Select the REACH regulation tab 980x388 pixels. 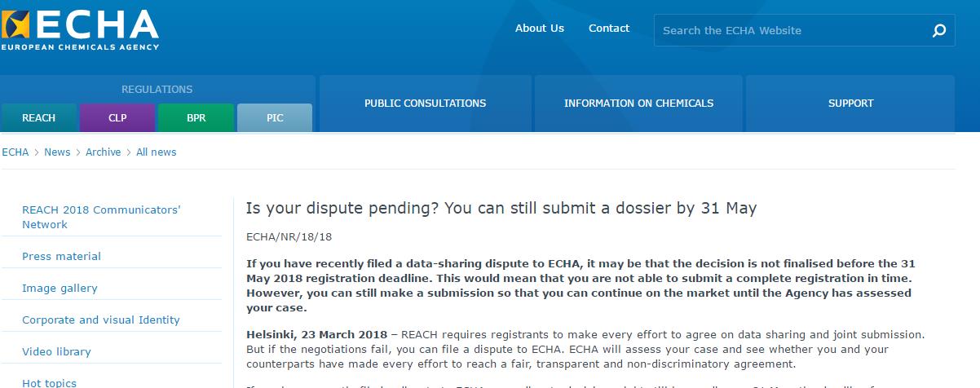pyautogui.click(x=39, y=117)
